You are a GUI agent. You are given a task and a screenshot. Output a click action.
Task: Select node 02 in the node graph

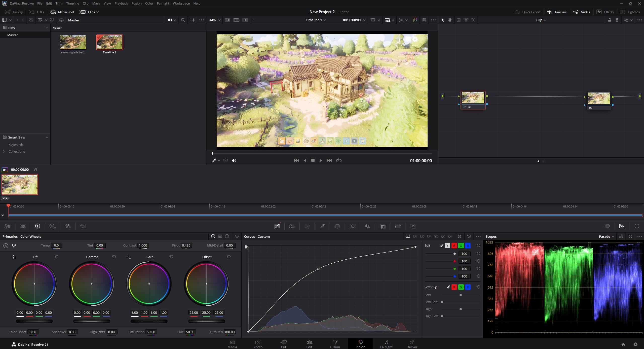click(599, 101)
